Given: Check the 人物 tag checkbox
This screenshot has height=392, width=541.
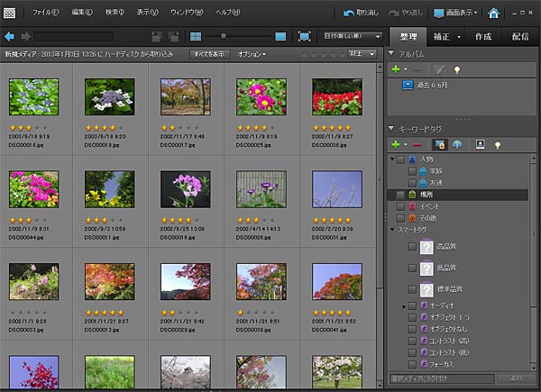Looking at the screenshot, I should (x=400, y=160).
